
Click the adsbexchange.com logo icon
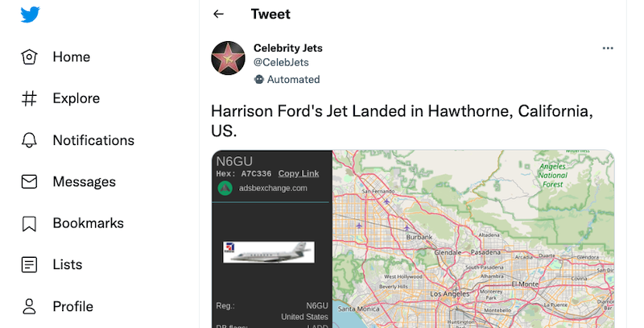tap(225, 189)
